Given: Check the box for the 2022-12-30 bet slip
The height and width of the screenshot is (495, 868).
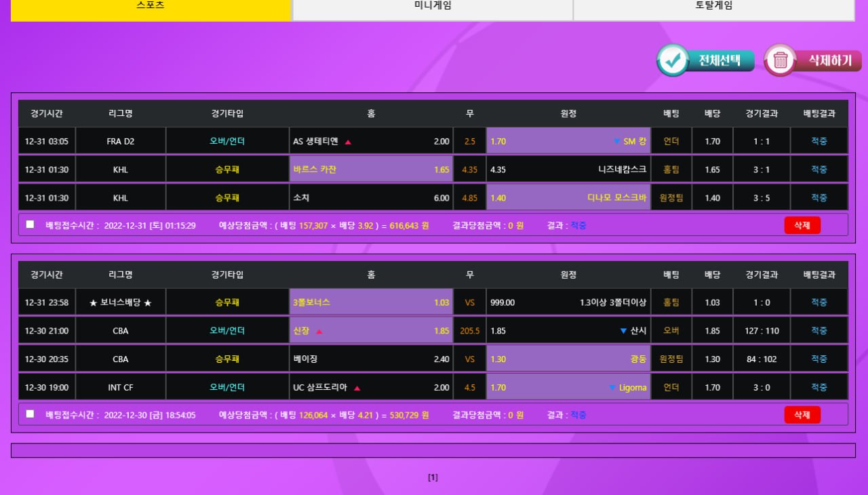Looking at the screenshot, I should tap(30, 414).
